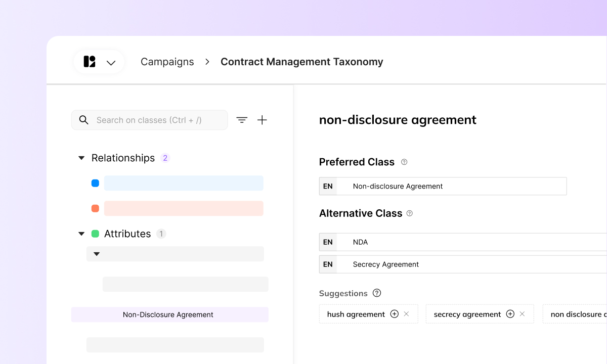
Task: Add the hush agreement suggestion
Action: click(395, 314)
